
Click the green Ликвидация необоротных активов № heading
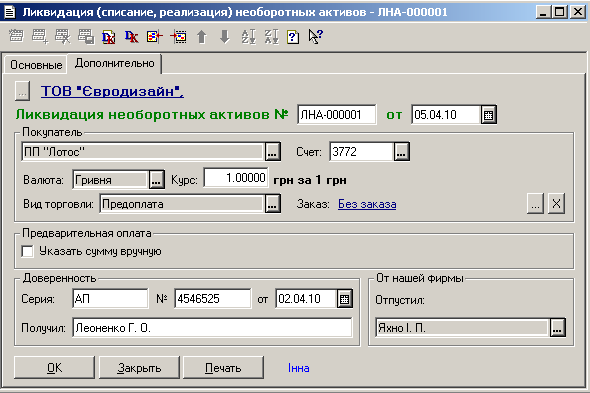tap(152, 114)
